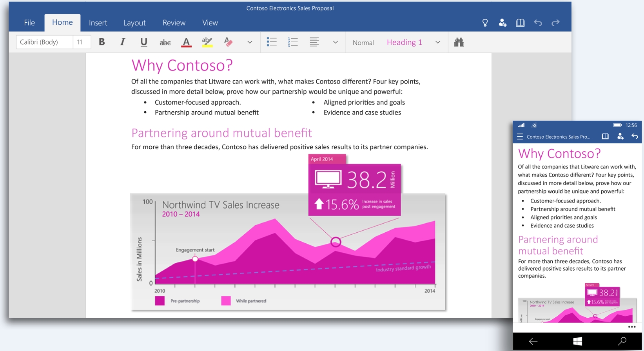The width and height of the screenshot is (644, 351).
Task: Expand the styles gallery dropdown
Action: 438,42
